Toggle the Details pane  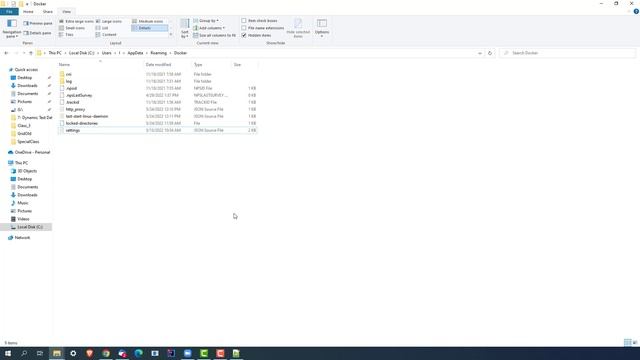pyautogui.click(x=38, y=33)
